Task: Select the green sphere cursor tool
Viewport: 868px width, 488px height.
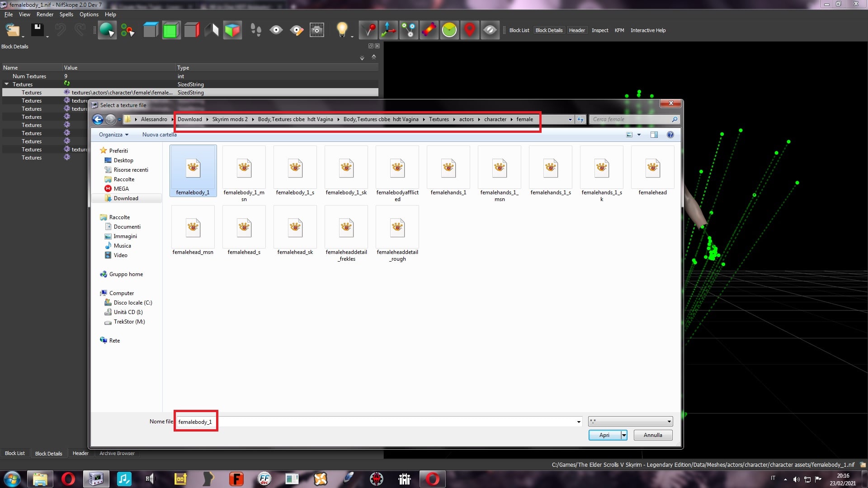Action: coord(108,30)
